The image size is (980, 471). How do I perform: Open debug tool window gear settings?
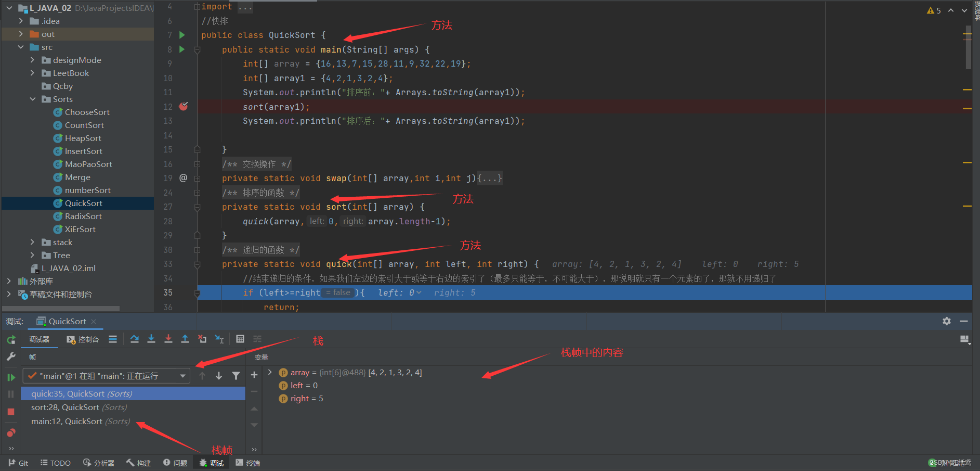(x=947, y=321)
